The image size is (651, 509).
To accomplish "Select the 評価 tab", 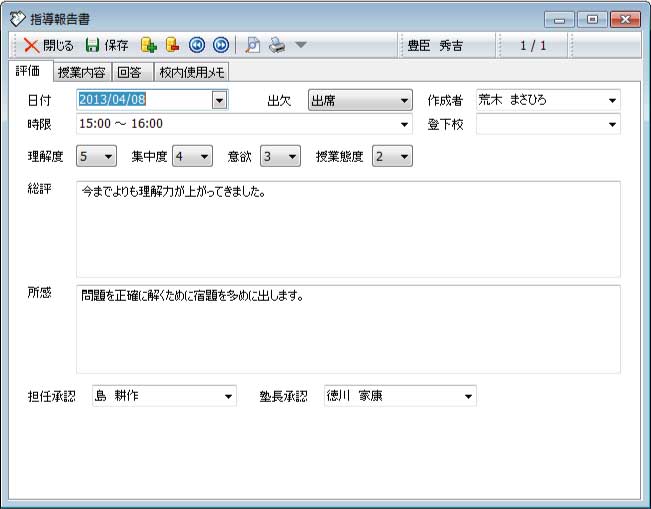I will click(x=29, y=71).
